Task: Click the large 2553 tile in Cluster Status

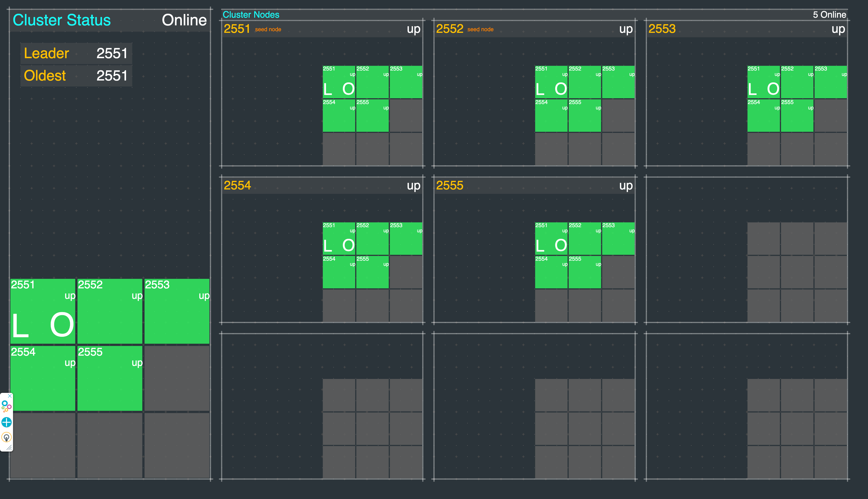Action: pyautogui.click(x=177, y=311)
